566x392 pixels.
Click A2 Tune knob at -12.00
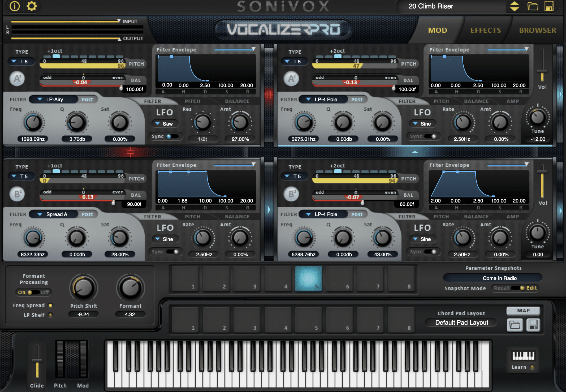[x=537, y=117]
